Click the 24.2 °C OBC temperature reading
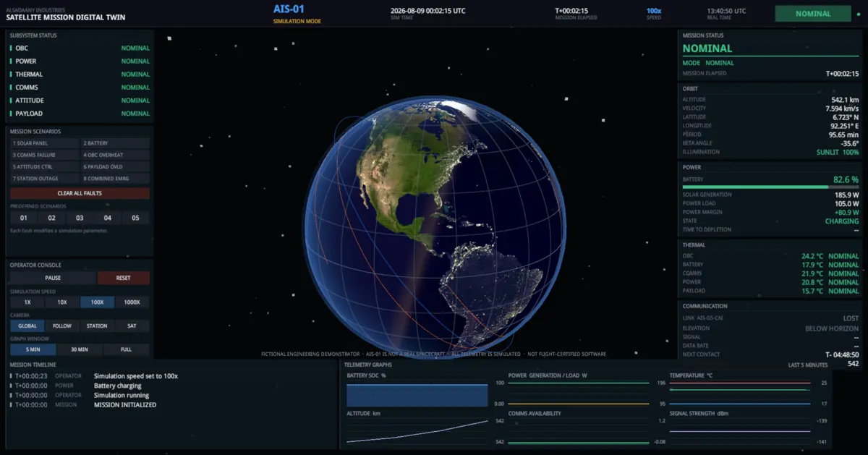Screen dimensions: 868x455 [x=812, y=256]
